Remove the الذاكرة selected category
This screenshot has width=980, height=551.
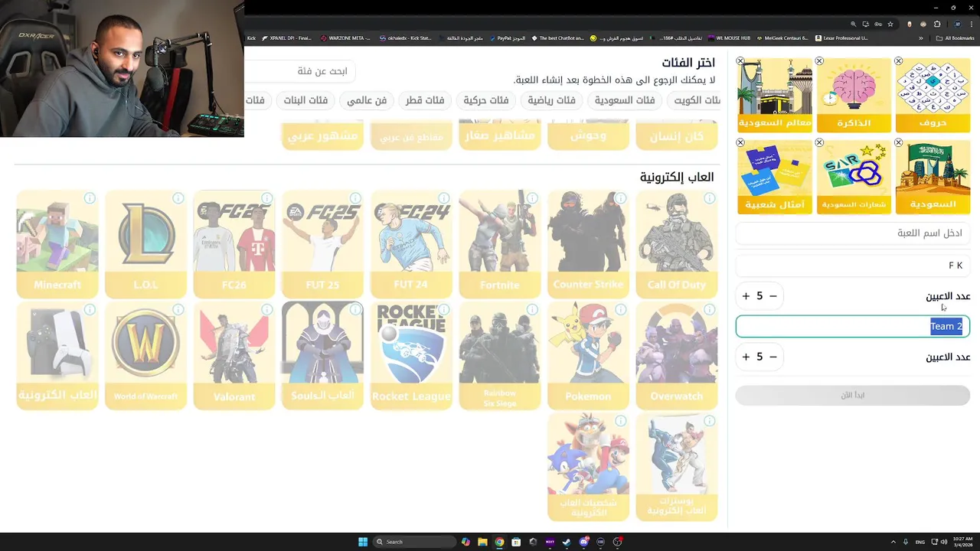click(819, 61)
